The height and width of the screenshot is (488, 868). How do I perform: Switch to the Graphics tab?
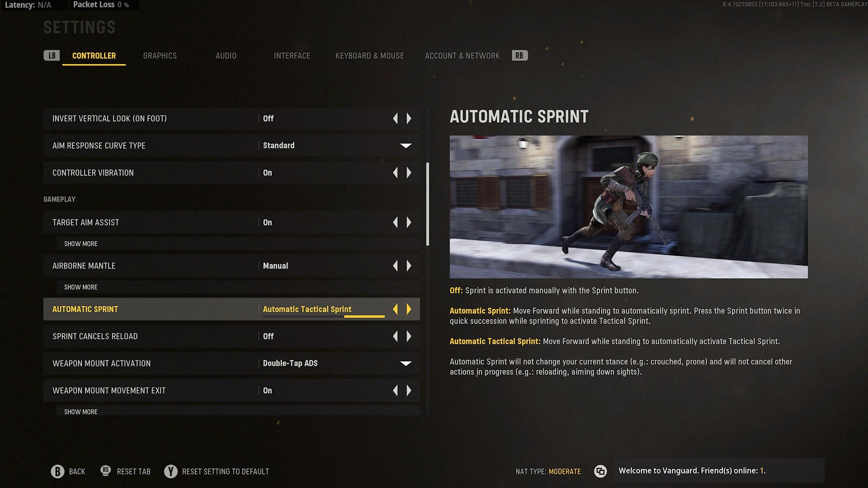[160, 56]
